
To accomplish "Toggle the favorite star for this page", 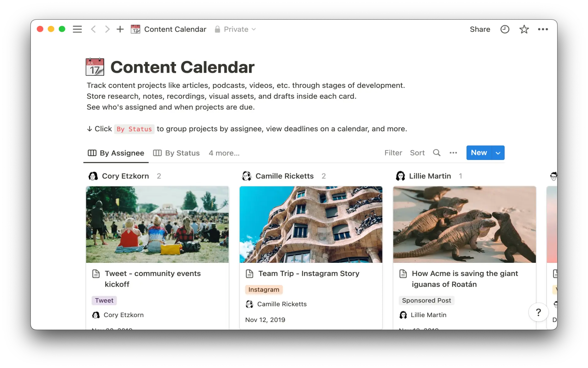I will (524, 29).
